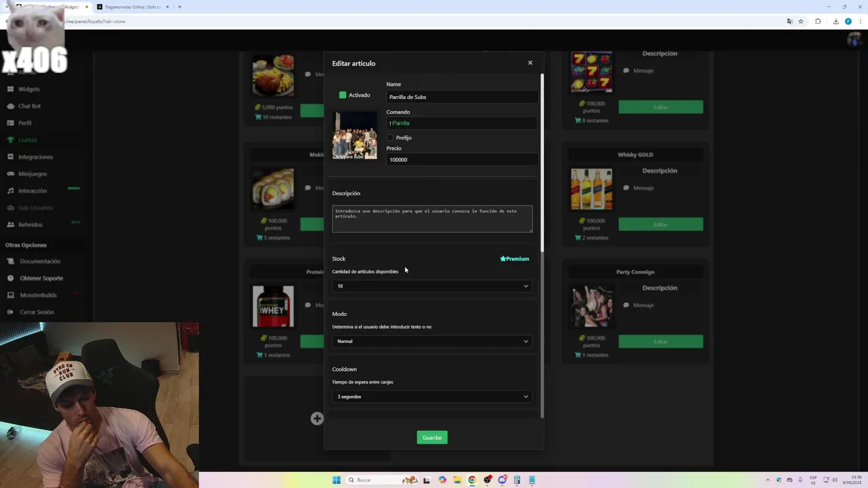This screenshot has height=488, width=868.
Task: Select Lealtad in the sidebar
Action: tap(27, 140)
